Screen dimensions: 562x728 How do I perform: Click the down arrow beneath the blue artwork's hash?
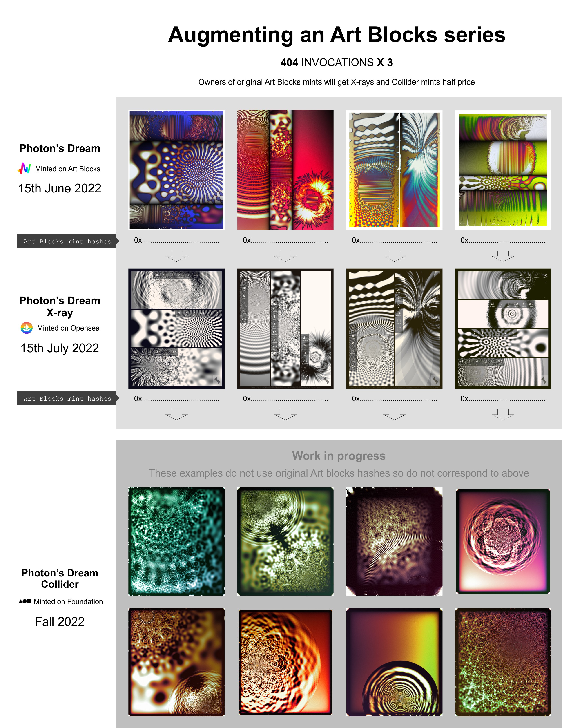pyautogui.click(x=176, y=256)
